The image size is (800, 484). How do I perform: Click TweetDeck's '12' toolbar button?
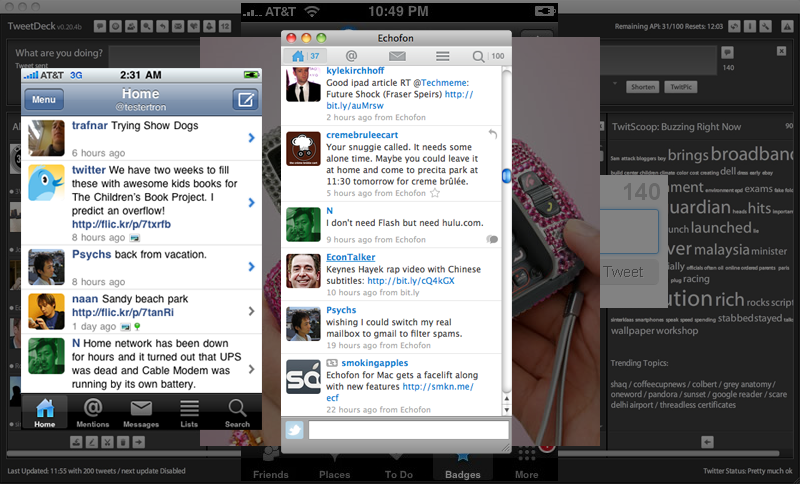225,26
